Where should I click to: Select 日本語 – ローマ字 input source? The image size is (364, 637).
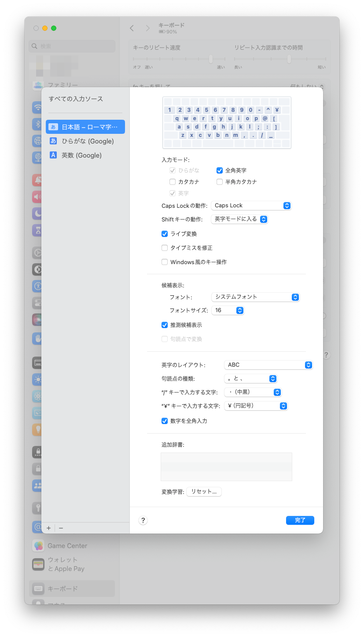click(85, 127)
